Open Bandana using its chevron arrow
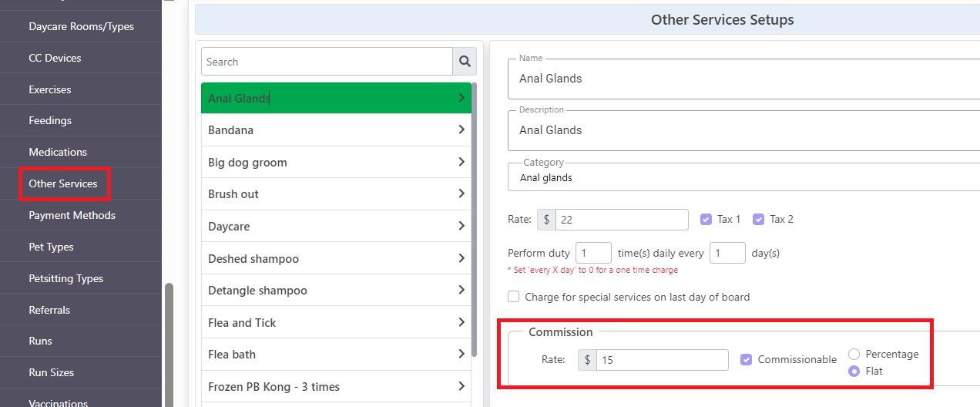Screen dimensions: 980x407 (461, 129)
